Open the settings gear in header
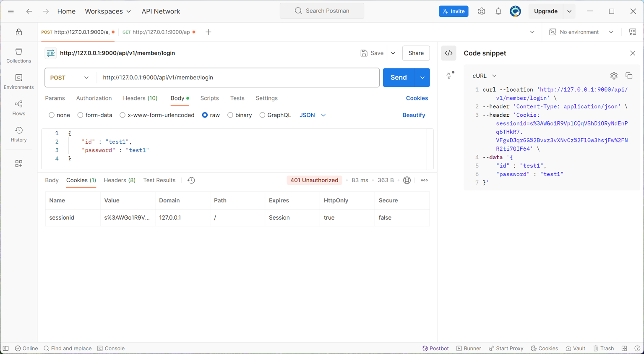This screenshot has width=644, height=354. (482, 11)
